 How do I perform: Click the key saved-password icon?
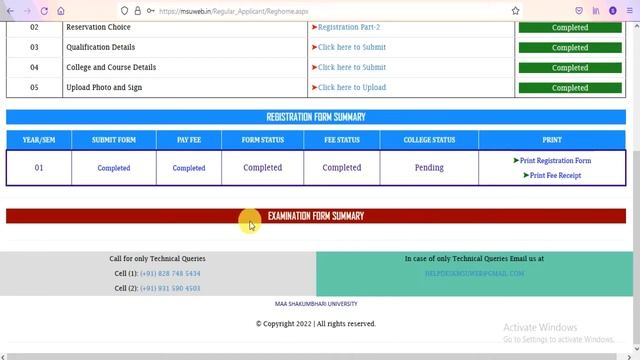pos(151,11)
